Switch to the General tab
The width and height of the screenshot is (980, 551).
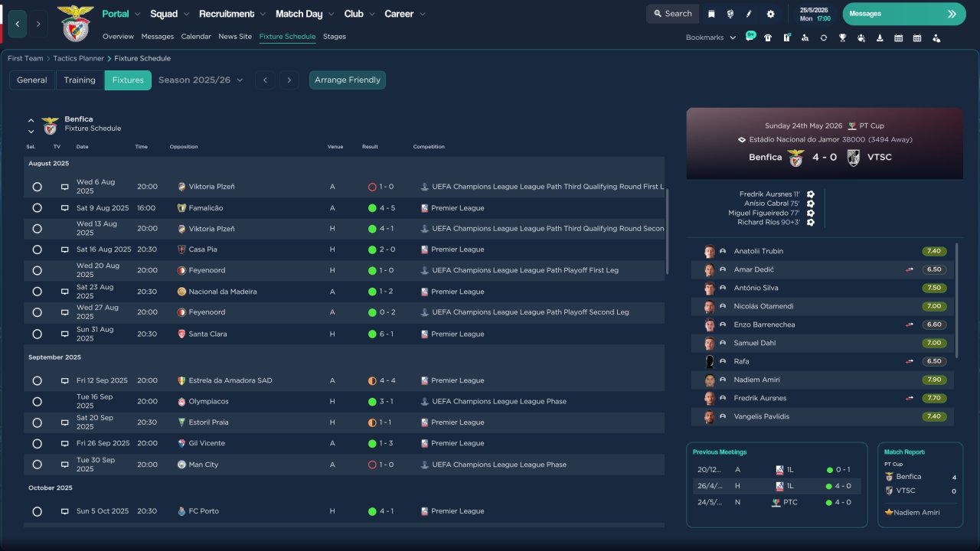pos(32,80)
